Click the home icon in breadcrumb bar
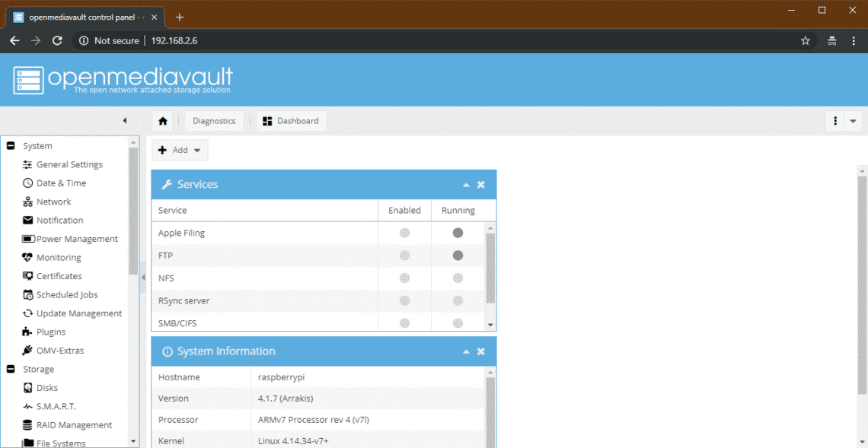868x448 pixels. pyautogui.click(x=162, y=121)
